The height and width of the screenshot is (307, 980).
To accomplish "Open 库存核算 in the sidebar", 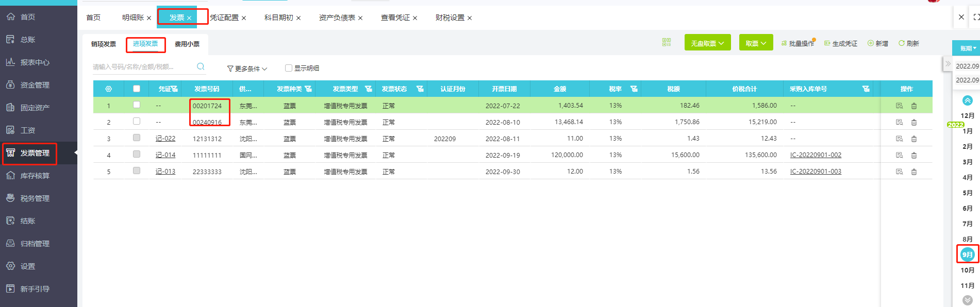I will 35,176.
